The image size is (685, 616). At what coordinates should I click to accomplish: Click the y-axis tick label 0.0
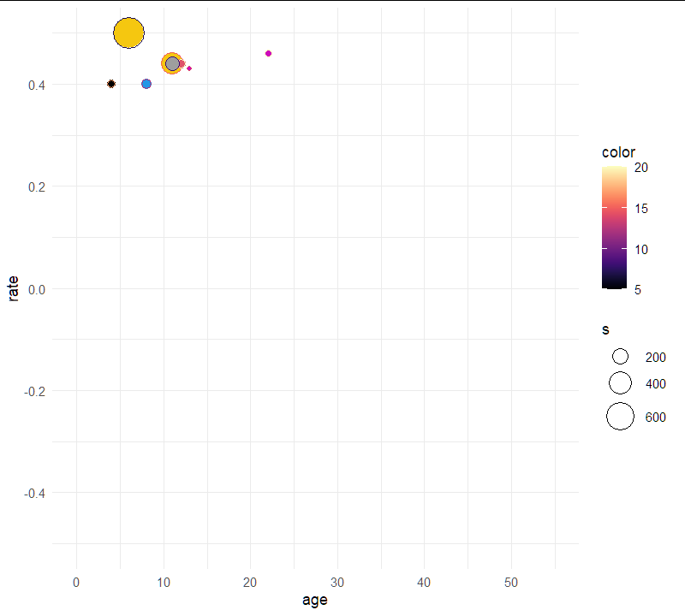[37, 289]
